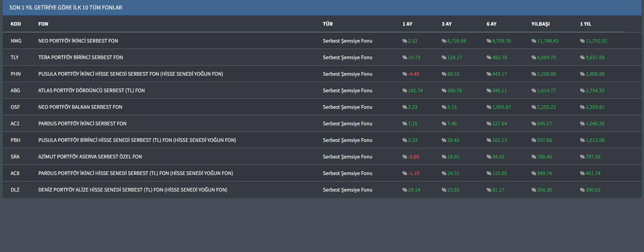
Task: Select PARDUS PORTFÖY İKİNCİ SERBEST FON
Action: pyautogui.click(x=82, y=124)
